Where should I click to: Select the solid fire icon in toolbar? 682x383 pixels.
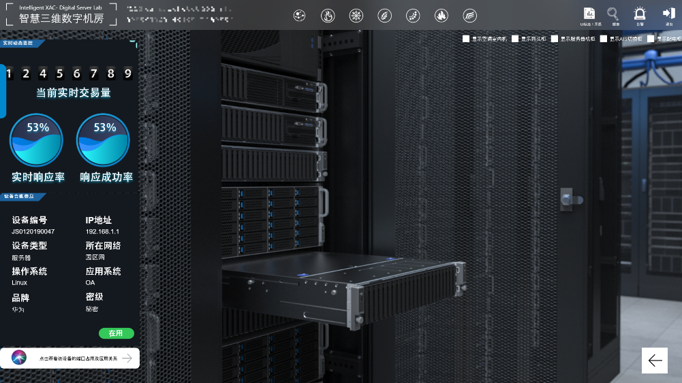pos(441,16)
